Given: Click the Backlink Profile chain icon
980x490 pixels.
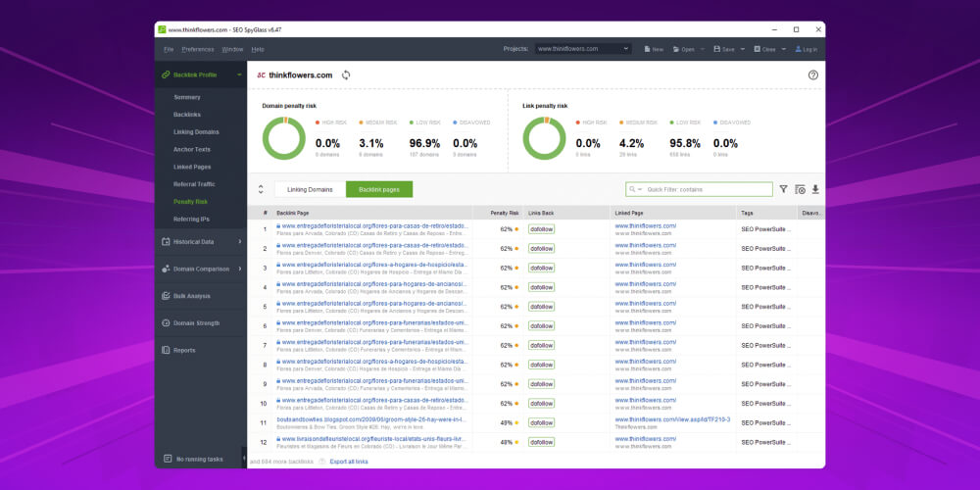Looking at the screenshot, I should coord(166,75).
